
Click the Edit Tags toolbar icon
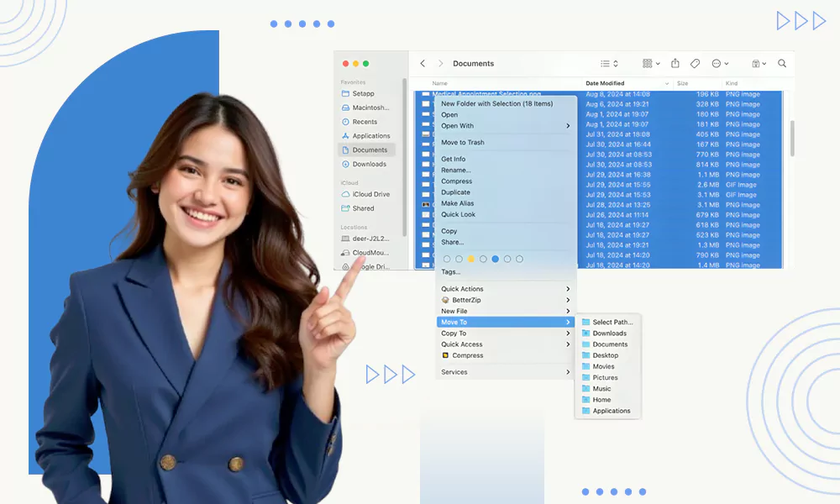coord(695,63)
